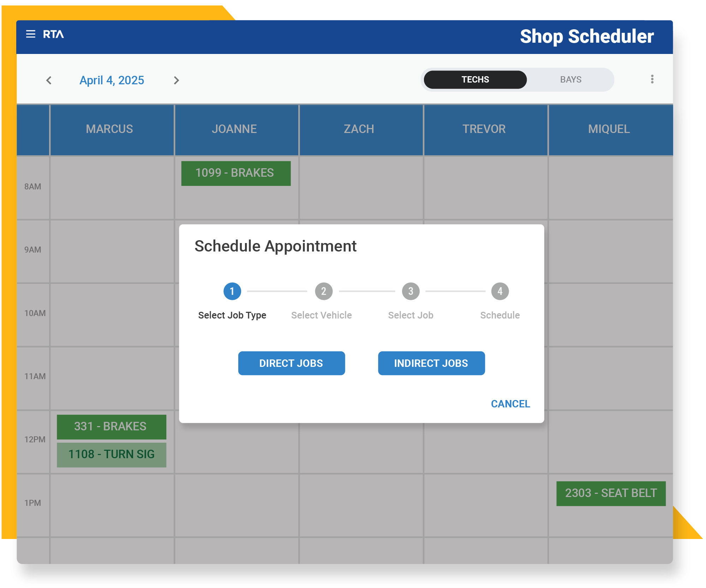Screen dimensions: 706x588
Task: Select the ZACH technician column
Action: (x=359, y=129)
